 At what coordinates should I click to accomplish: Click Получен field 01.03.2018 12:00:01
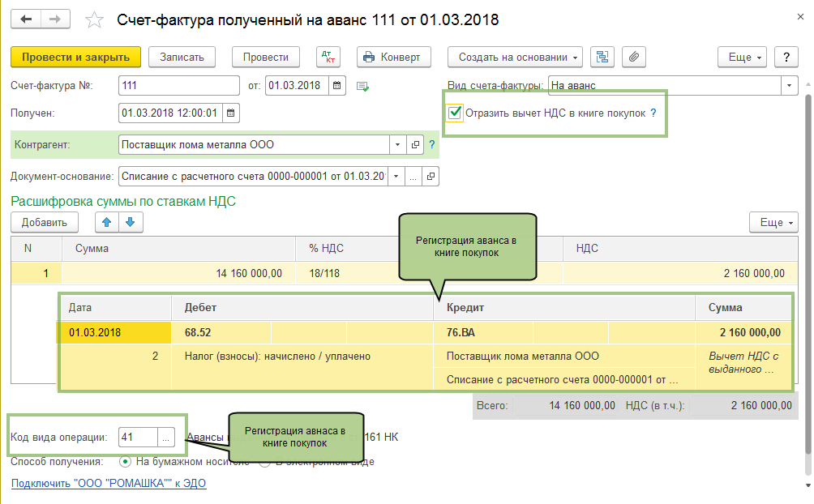[x=171, y=113]
